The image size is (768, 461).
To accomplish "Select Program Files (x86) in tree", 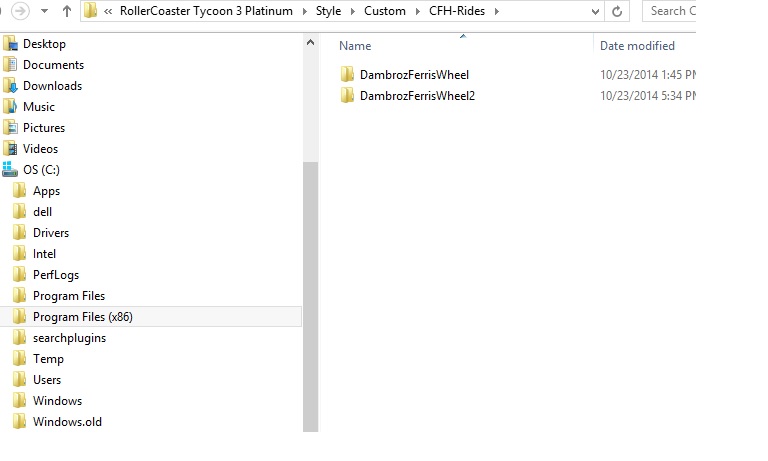I will tap(82, 317).
